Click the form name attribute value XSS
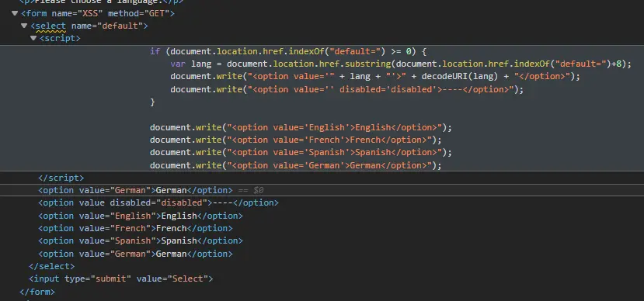644x301 pixels. (x=91, y=13)
